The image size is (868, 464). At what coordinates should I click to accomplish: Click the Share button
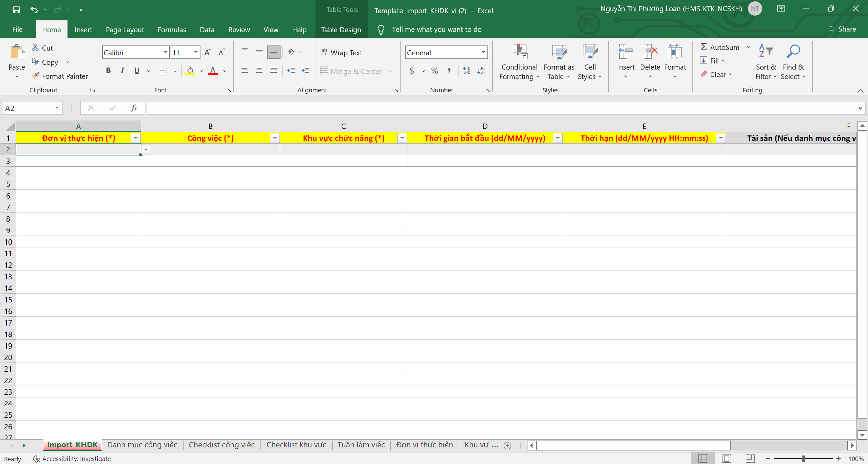pos(842,30)
